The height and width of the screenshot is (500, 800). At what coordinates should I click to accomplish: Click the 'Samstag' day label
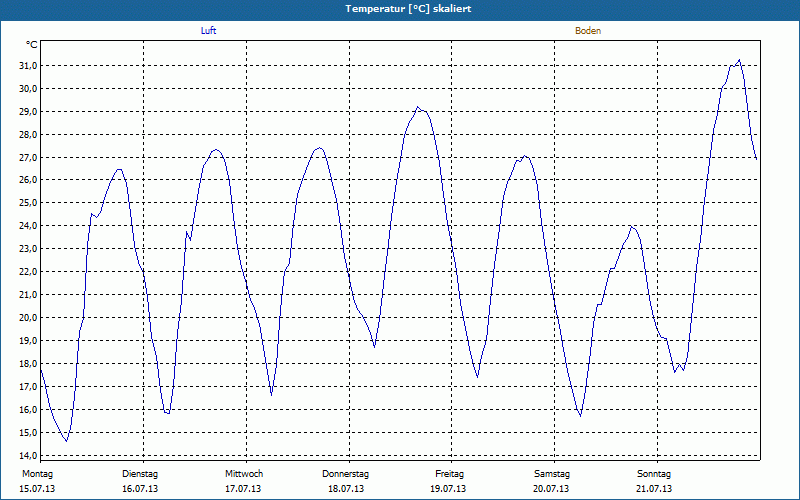(552, 474)
